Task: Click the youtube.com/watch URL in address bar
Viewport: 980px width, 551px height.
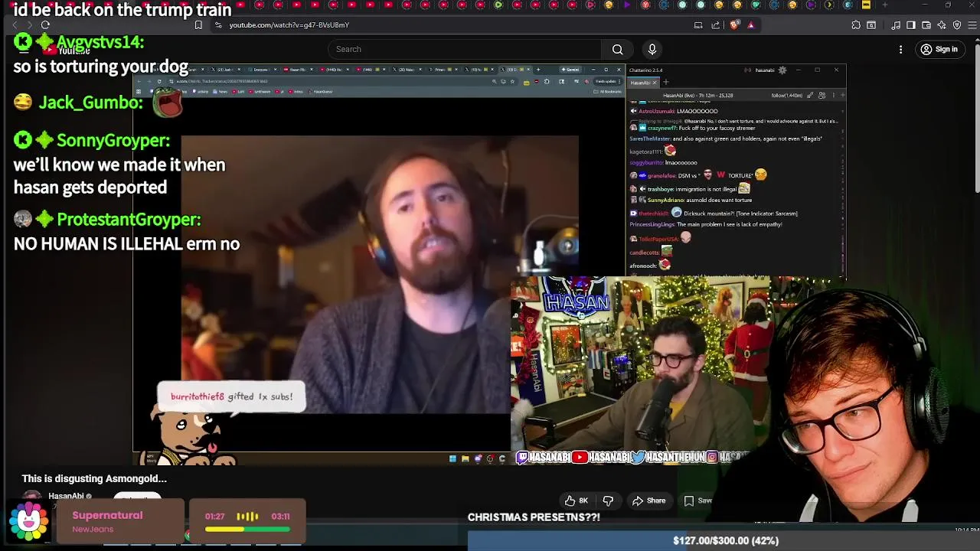Action: (289, 24)
